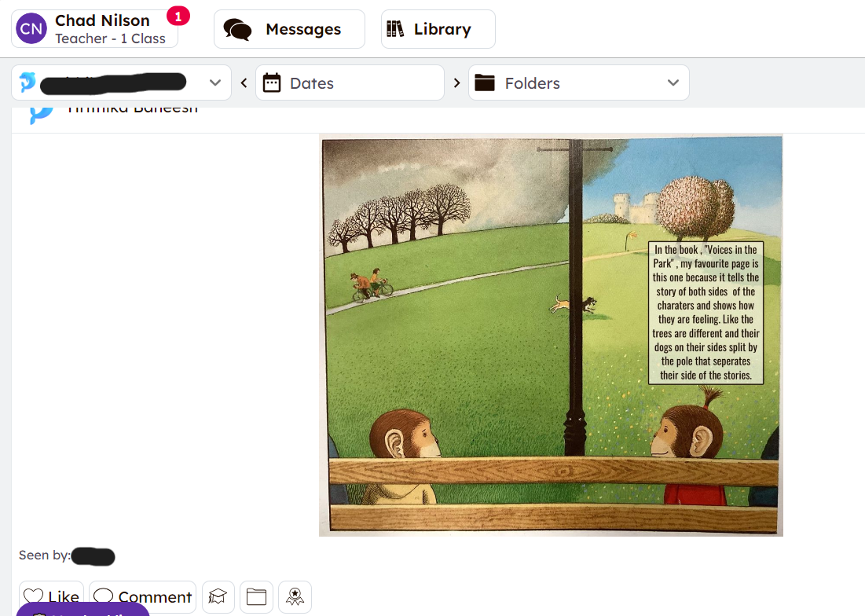Image resolution: width=865 pixels, height=616 pixels.
Task: Click the student avatar in post header
Action: point(41,112)
